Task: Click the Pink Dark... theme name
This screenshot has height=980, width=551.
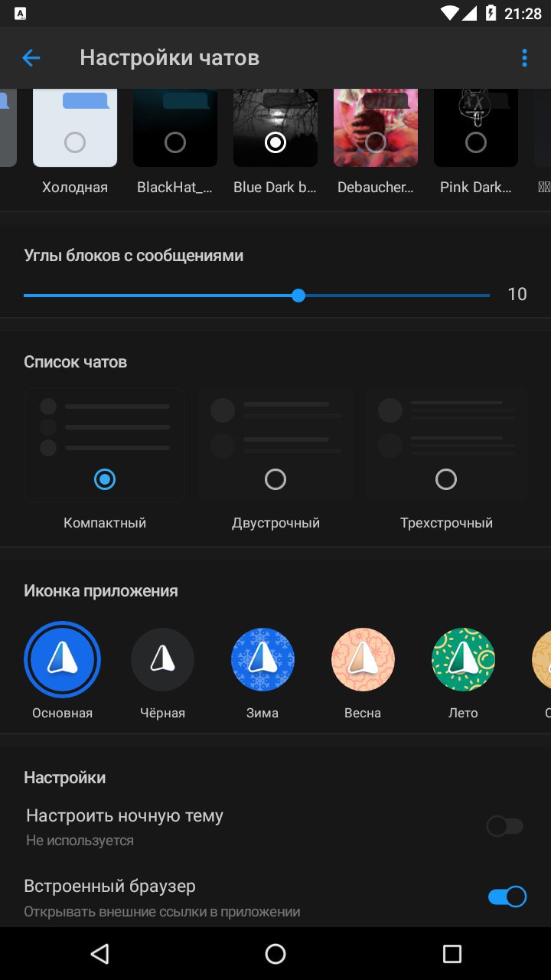Action: pos(475,188)
